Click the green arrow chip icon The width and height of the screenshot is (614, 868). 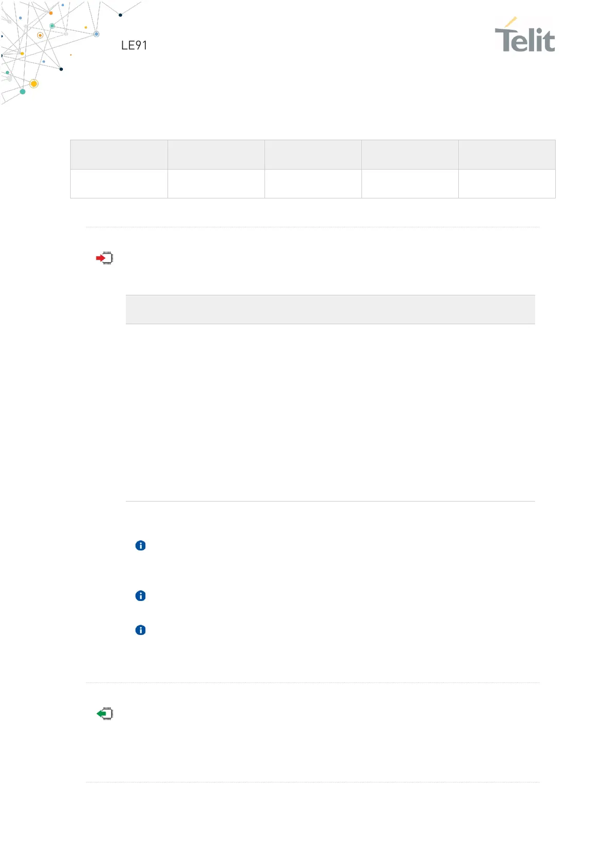coord(105,714)
